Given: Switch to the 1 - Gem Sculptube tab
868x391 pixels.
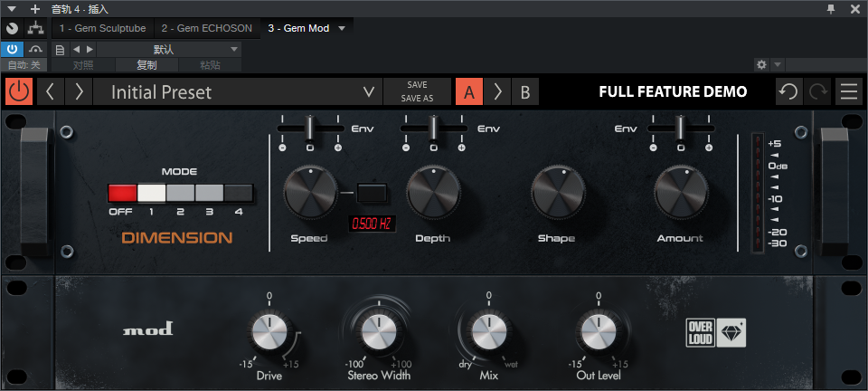Looking at the screenshot, I should (103, 28).
